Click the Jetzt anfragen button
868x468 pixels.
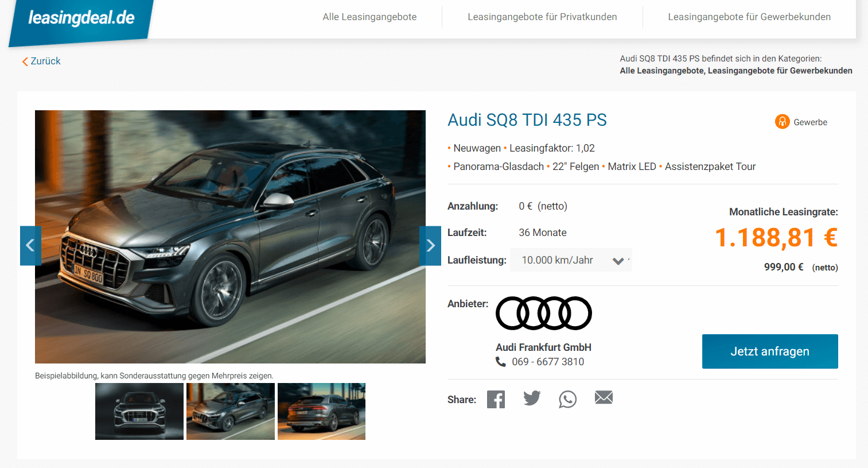[770, 351]
